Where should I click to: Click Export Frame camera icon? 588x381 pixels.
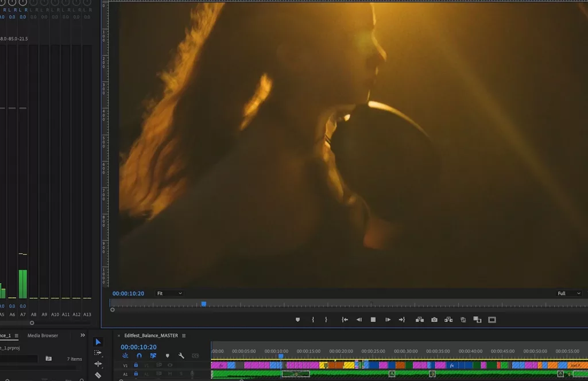coord(434,320)
